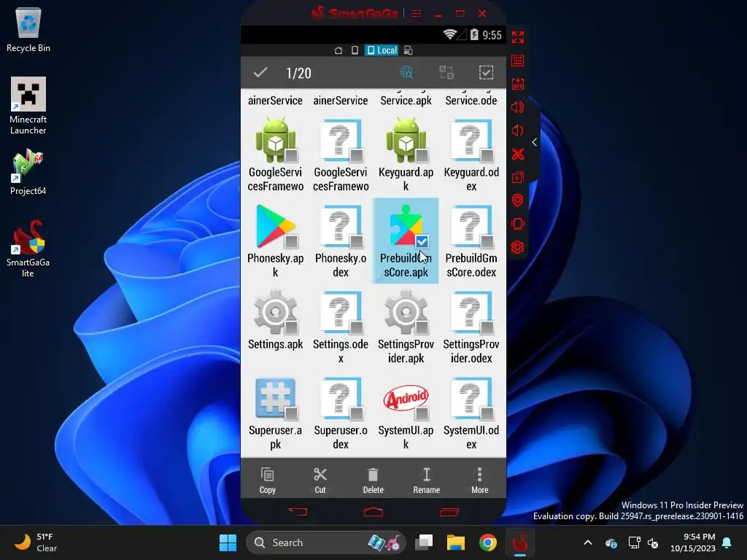Cut the selected file
This screenshot has height=560, width=747.
pyautogui.click(x=320, y=480)
